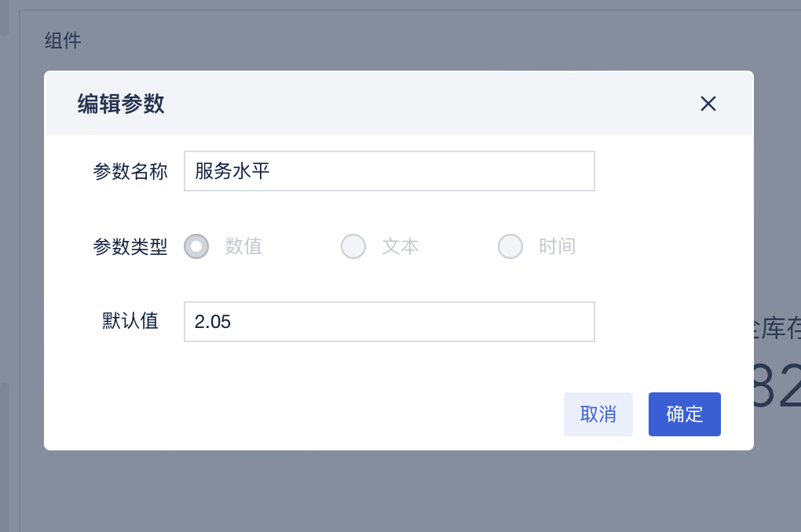Confirm parameter changes with the blue button
The image size is (801, 532).
click(x=684, y=414)
